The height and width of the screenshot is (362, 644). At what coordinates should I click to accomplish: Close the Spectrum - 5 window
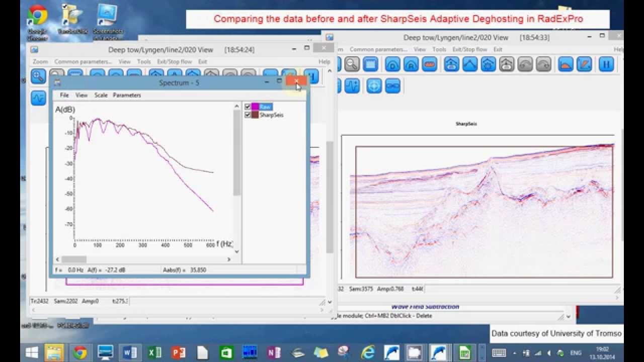(x=296, y=81)
